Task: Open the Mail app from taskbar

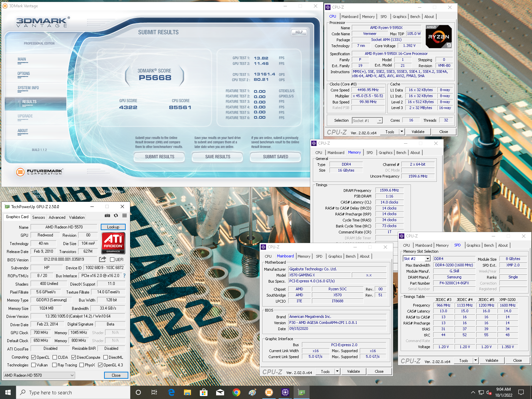Action: [x=220, y=392]
